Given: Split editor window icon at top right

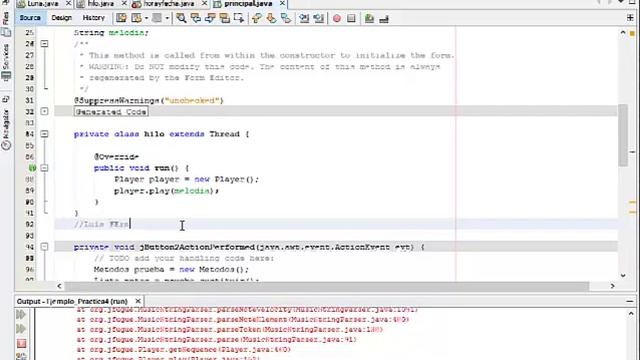Looking at the screenshot, I should tap(630, 18).
